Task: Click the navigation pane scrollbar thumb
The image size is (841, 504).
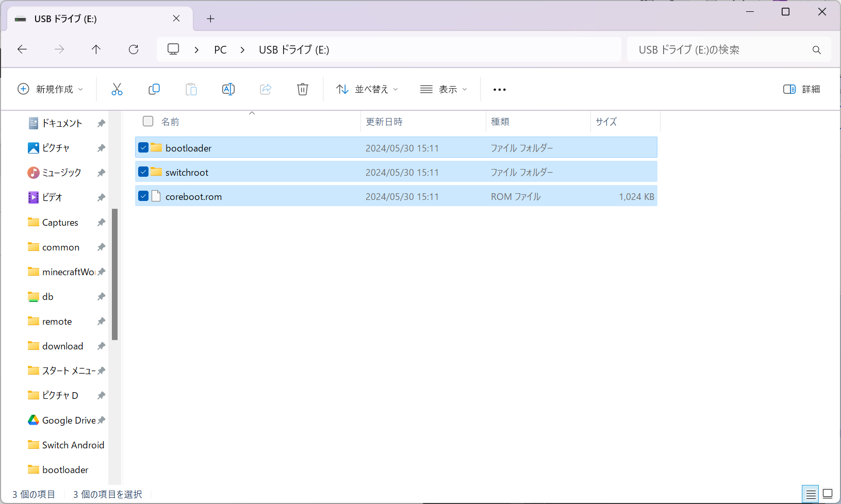Action: (x=115, y=274)
